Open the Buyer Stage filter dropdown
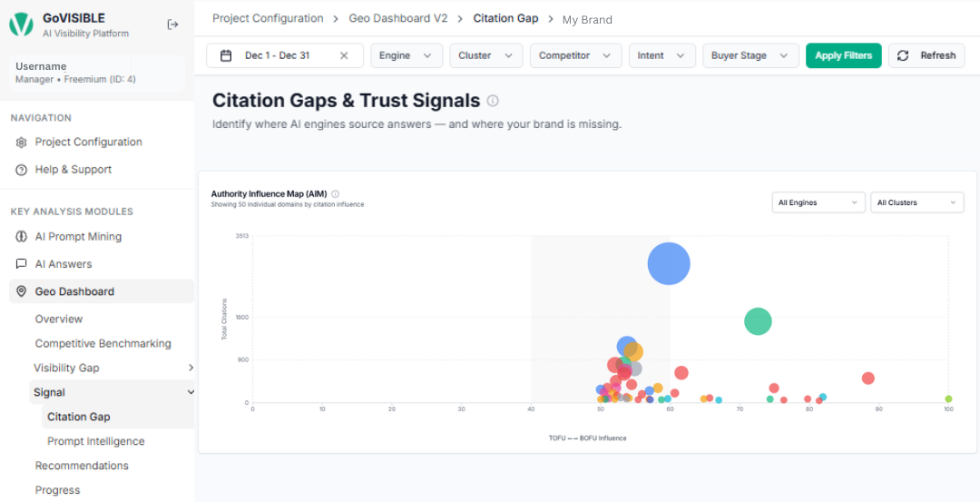980x502 pixels. [x=750, y=55]
